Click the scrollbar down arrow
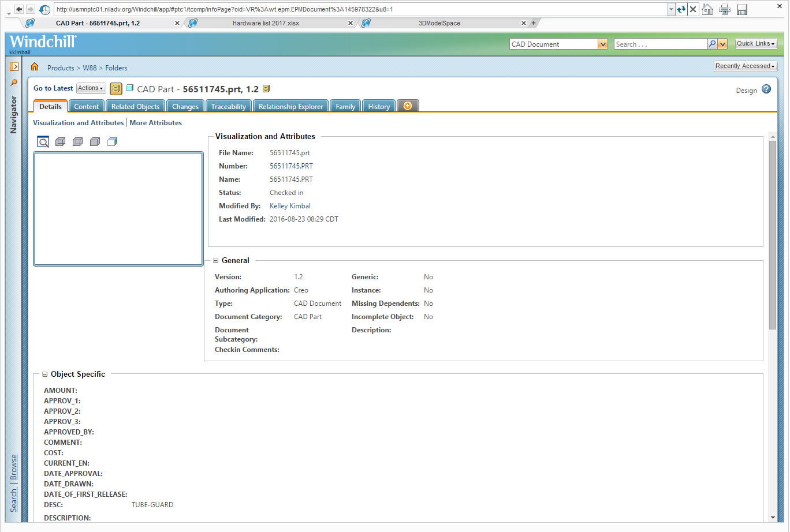The width and height of the screenshot is (790, 532). (773, 518)
